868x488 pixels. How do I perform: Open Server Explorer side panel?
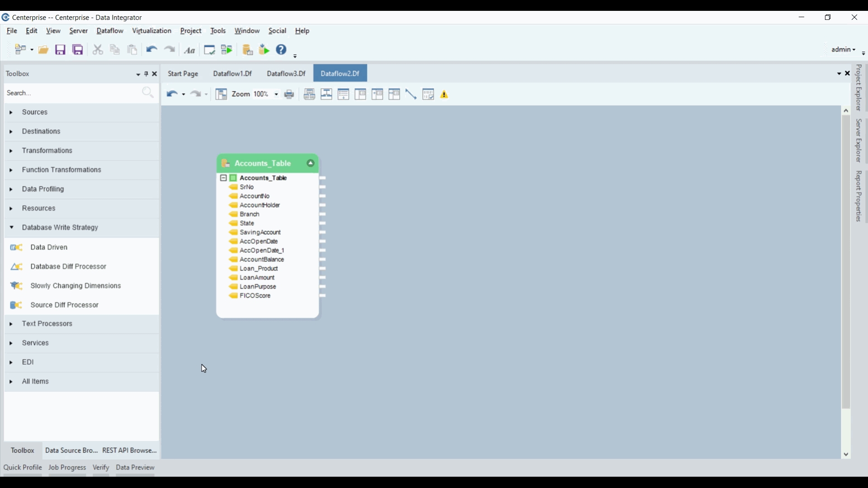pyautogui.click(x=859, y=141)
